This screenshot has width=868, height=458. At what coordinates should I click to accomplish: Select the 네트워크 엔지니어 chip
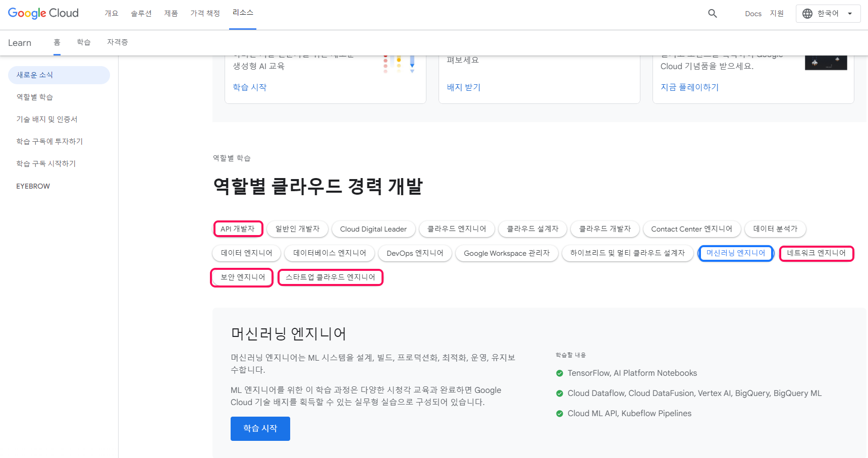tap(817, 253)
